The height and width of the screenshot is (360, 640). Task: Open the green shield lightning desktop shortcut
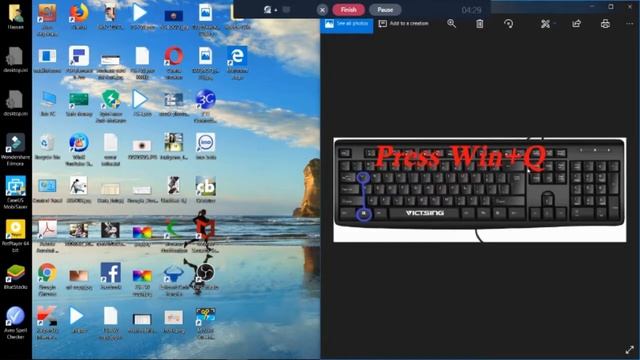pyautogui.click(x=111, y=106)
